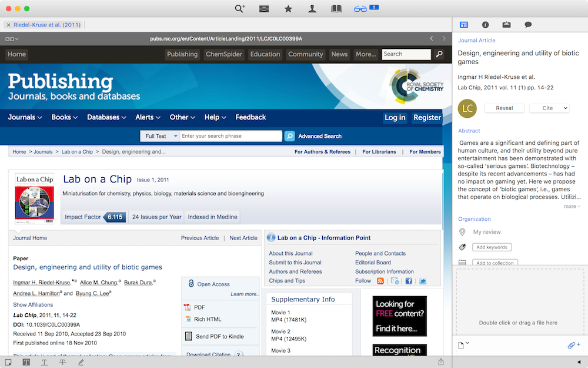
Task: Select the underline text tool
Action: click(x=44, y=362)
